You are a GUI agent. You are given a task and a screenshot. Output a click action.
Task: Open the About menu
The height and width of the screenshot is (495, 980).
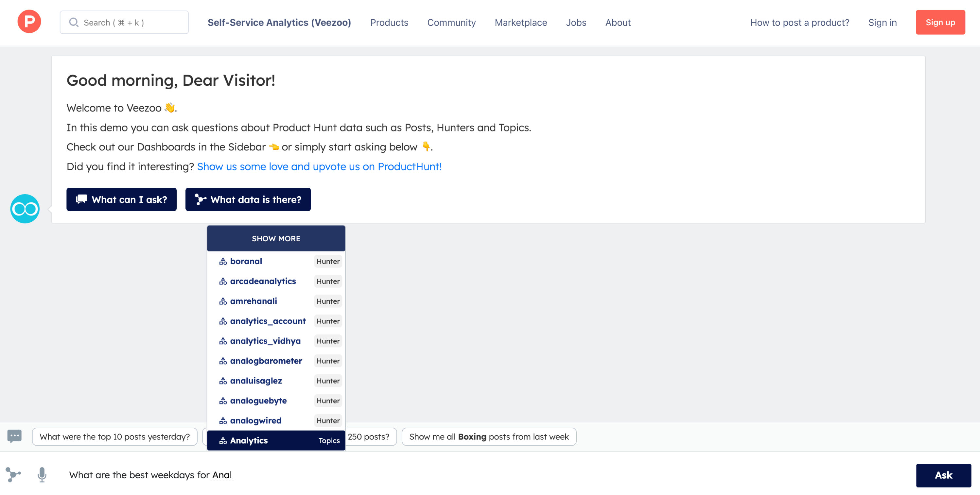click(x=618, y=23)
